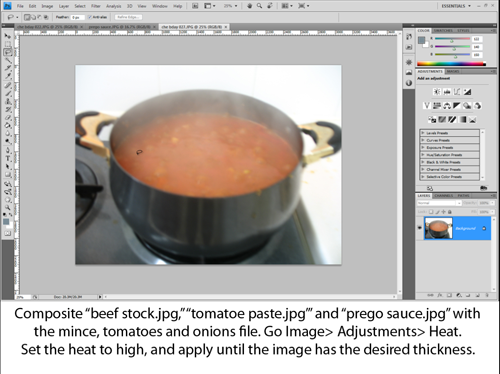Viewport: 500px width, 374px height.
Task: Open the File menu
Action: pos(20,6)
